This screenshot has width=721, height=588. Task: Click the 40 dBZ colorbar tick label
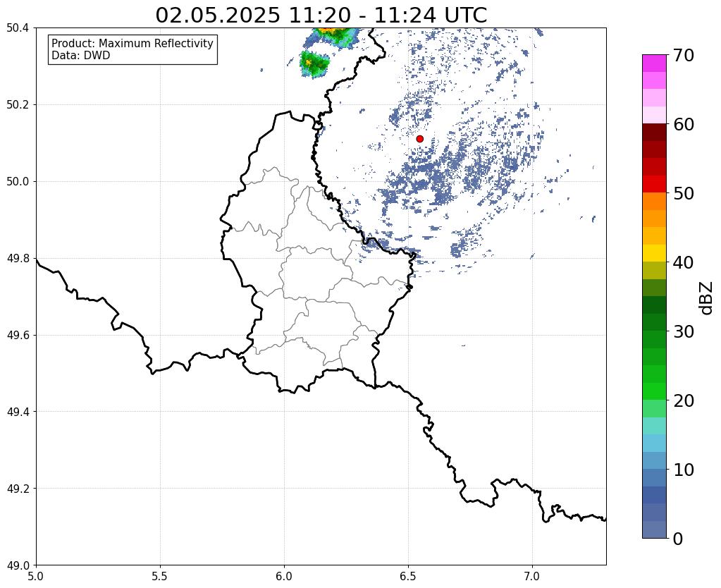pos(684,262)
